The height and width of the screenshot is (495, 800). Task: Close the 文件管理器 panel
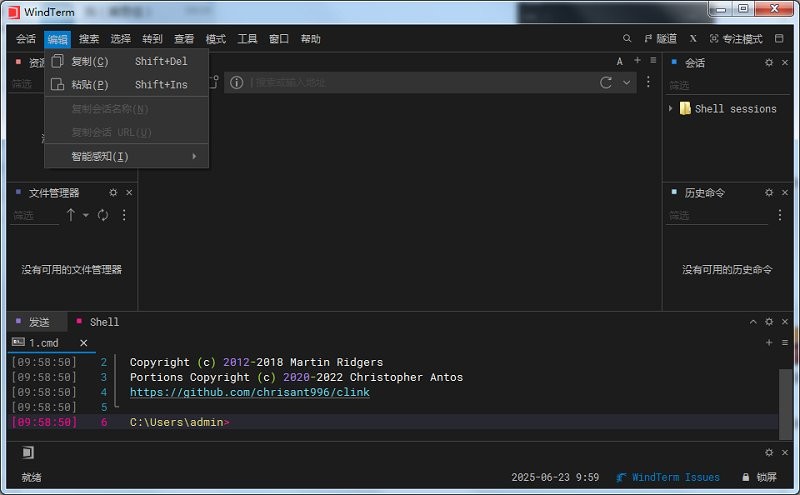tap(129, 192)
